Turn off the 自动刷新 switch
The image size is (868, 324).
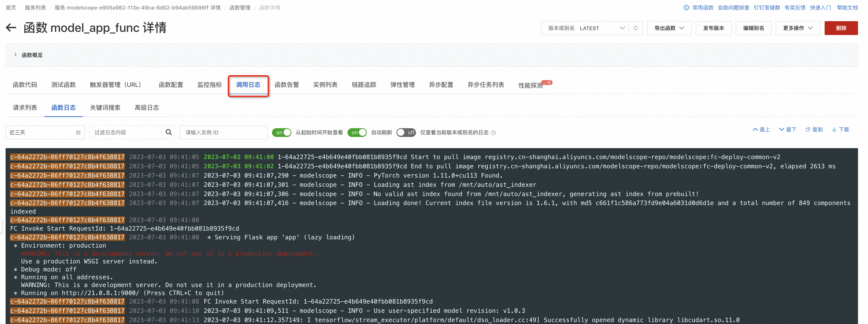357,133
